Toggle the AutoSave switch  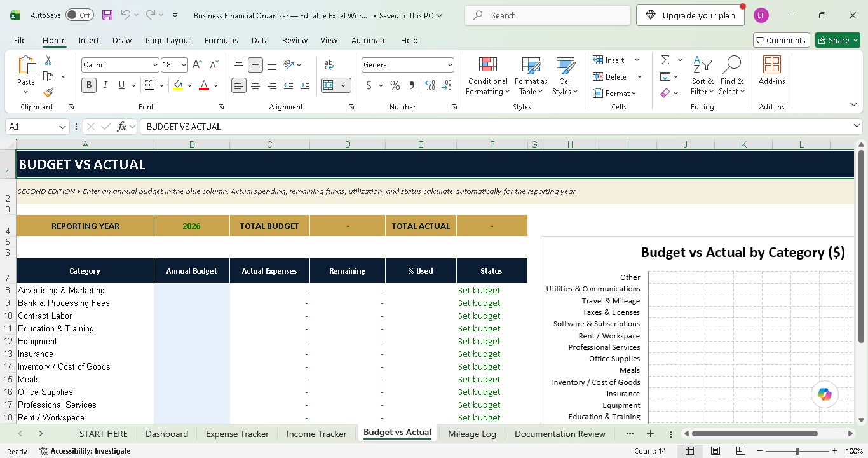[x=79, y=15]
